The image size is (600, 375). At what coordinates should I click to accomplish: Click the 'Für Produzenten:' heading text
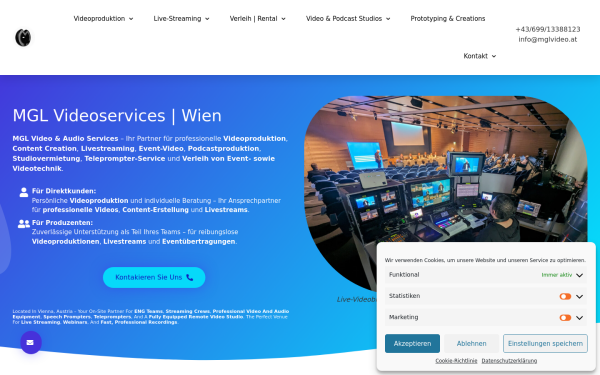[62, 223]
